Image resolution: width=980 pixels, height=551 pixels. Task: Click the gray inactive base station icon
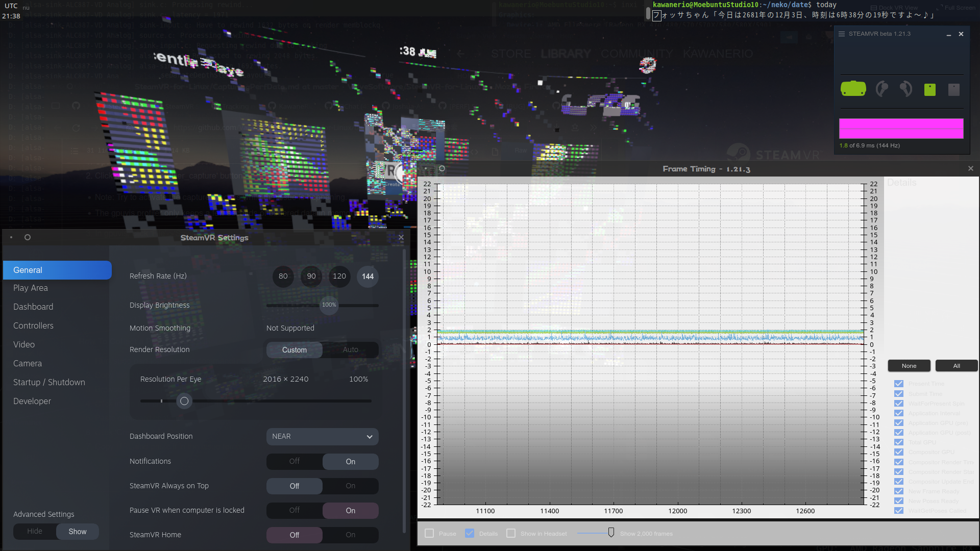(x=954, y=90)
